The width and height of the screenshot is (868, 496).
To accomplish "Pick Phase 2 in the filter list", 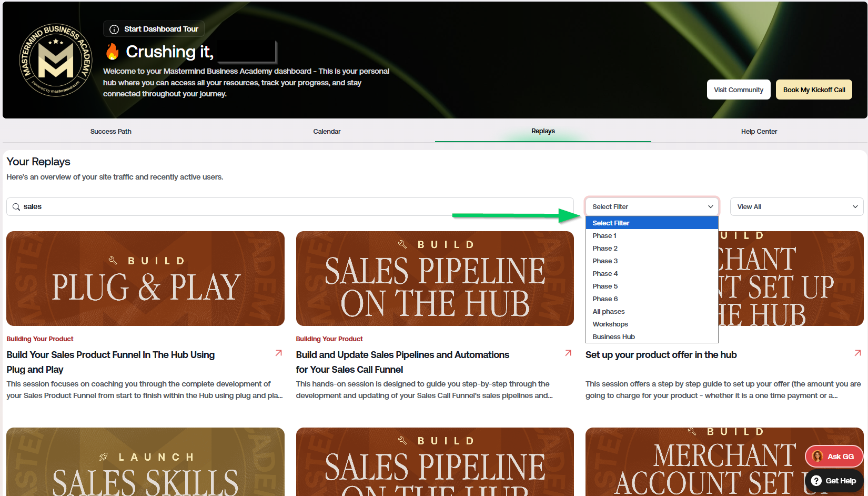I will pyautogui.click(x=652, y=248).
